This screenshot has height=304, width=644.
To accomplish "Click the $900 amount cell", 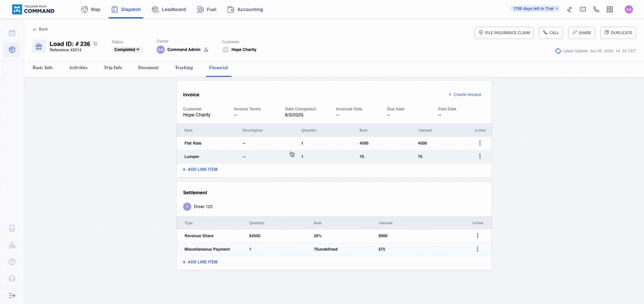I will click(x=383, y=236).
